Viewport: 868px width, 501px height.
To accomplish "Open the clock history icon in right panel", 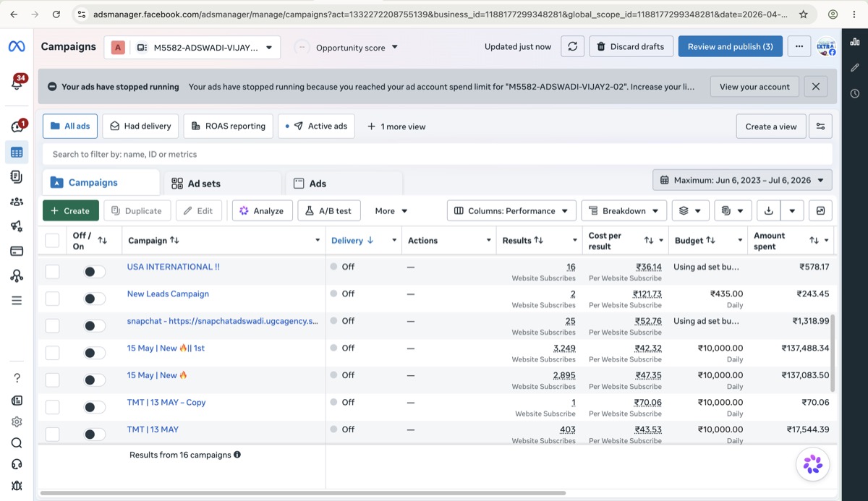I will (855, 94).
